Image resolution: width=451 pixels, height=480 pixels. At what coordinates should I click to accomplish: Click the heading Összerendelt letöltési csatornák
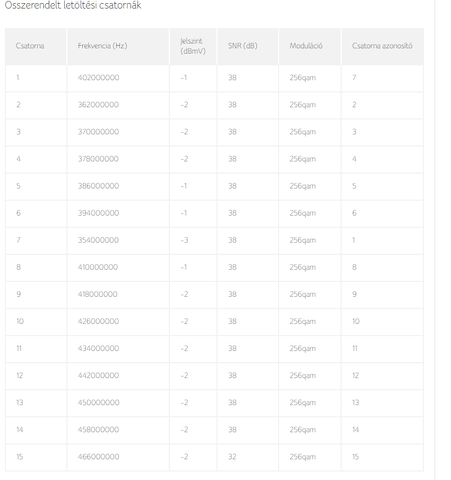tap(73, 5)
